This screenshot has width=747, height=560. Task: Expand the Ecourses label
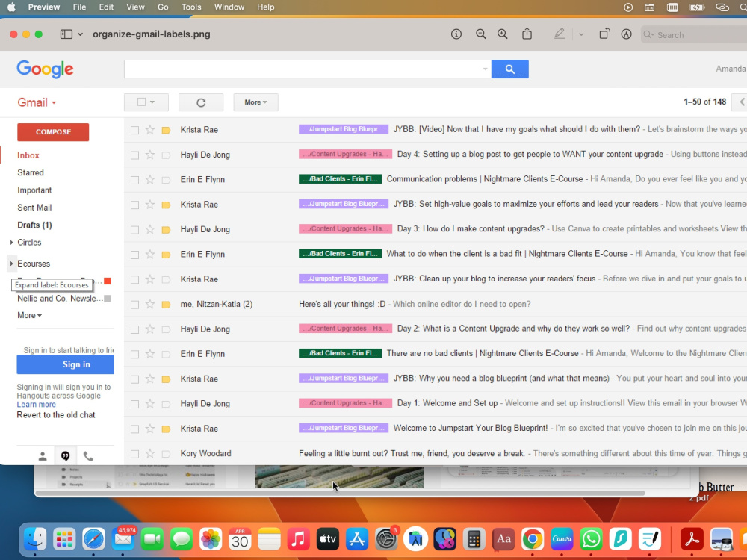tap(11, 264)
